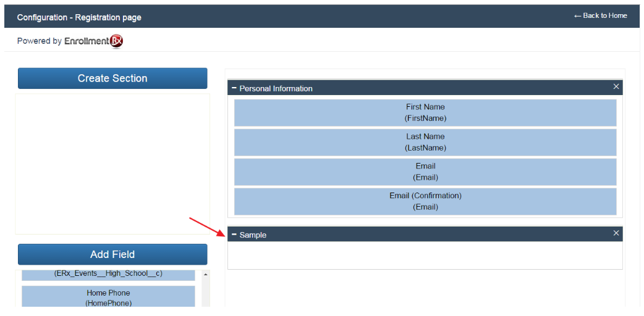Screen dimensions: 644x316
Task: Click the empty Sample section body area
Action: coord(425,255)
